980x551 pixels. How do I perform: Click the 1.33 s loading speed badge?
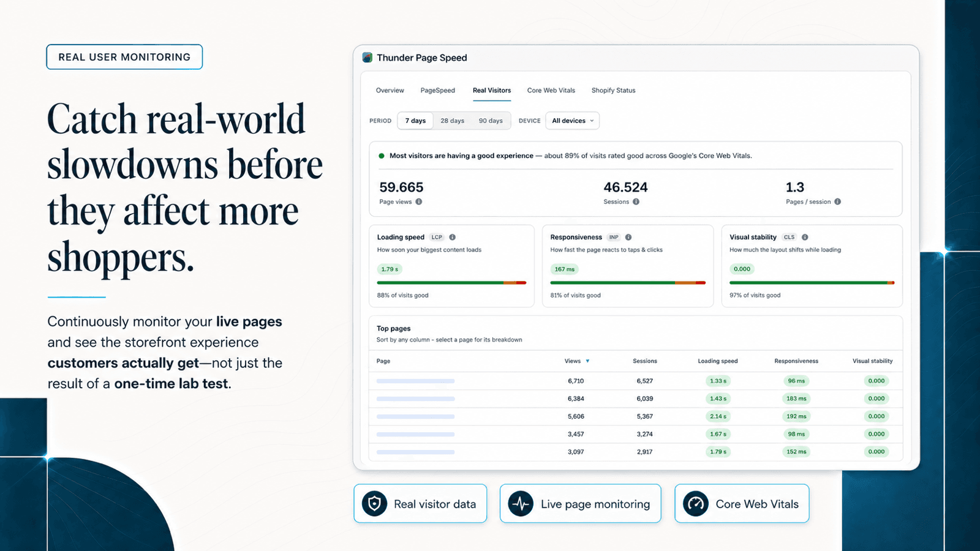718,381
